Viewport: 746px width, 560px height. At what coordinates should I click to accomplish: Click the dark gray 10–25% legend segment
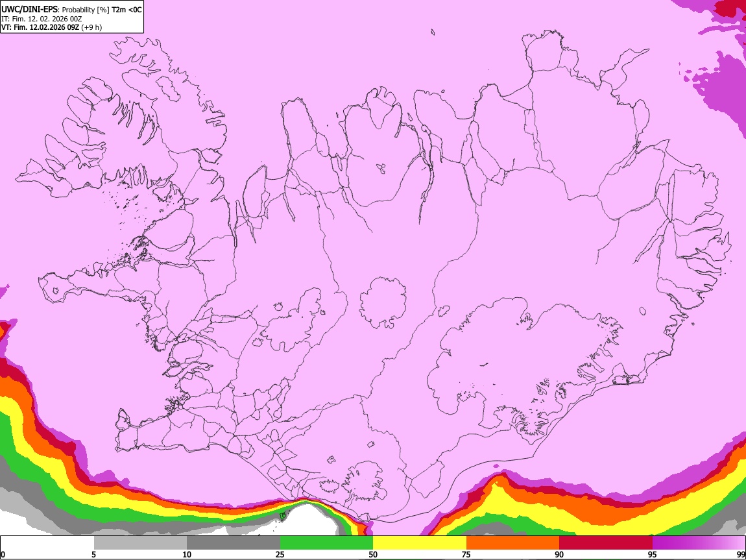click(x=234, y=542)
